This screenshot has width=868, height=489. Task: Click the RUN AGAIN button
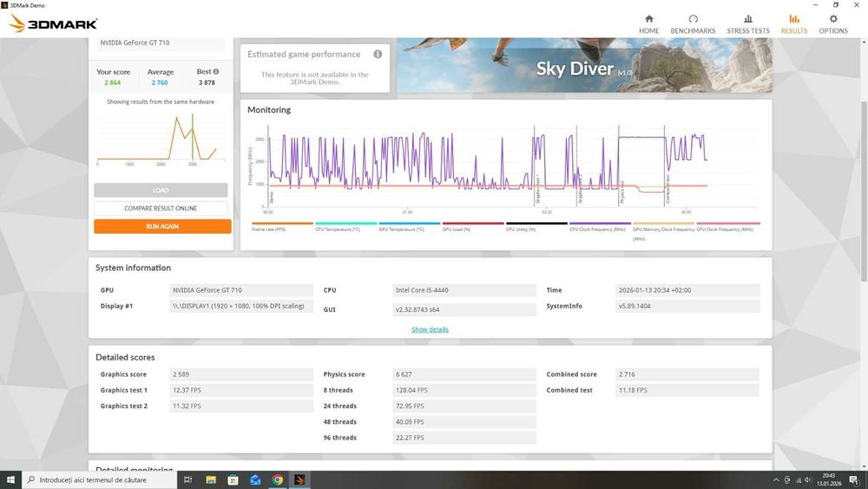point(162,227)
